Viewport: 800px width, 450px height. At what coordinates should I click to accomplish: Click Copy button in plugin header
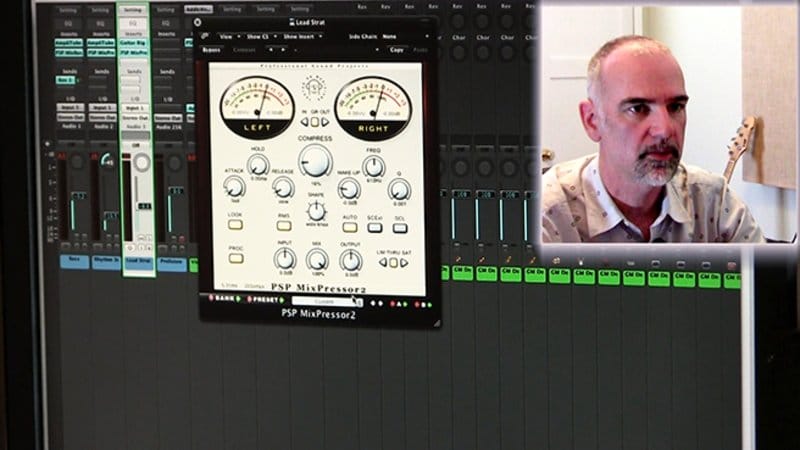(x=396, y=49)
